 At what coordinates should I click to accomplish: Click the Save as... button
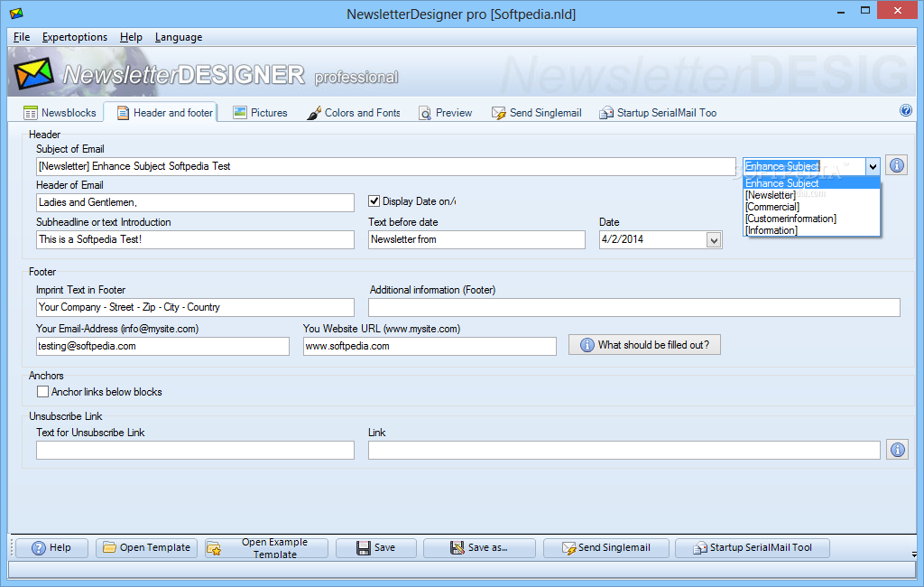(x=479, y=548)
